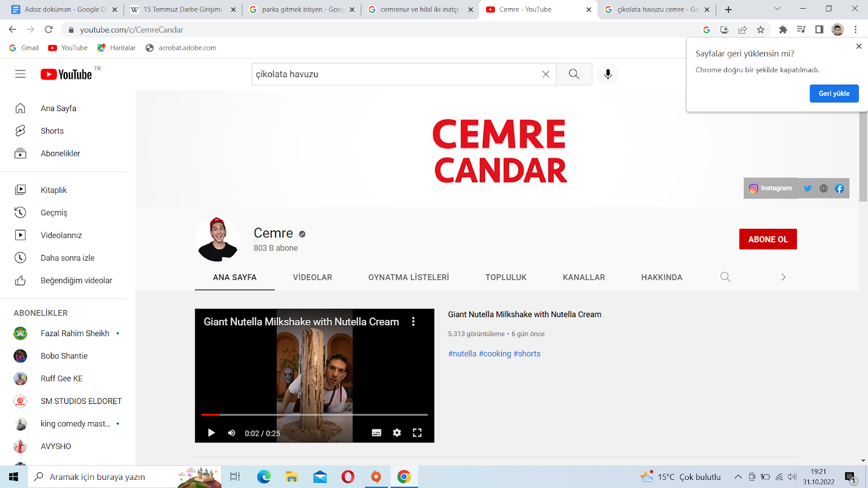Open Opera from the taskbar
The image size is (868, 488).
click(x=348, y=477)
